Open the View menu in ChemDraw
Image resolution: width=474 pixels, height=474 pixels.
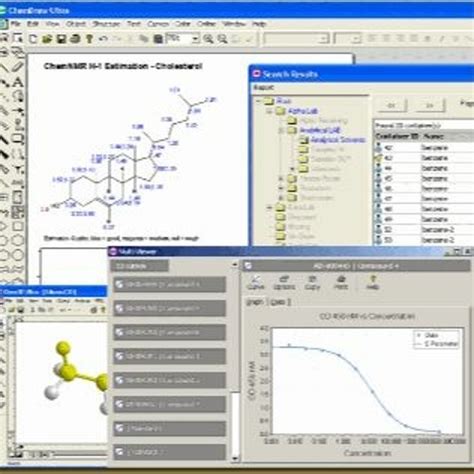(52, 24)
